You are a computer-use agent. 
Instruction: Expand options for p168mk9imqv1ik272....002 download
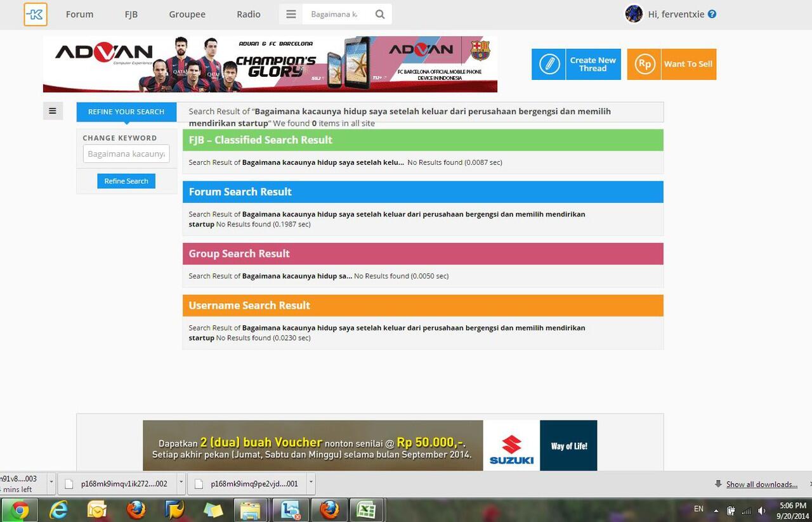(181, 483)
